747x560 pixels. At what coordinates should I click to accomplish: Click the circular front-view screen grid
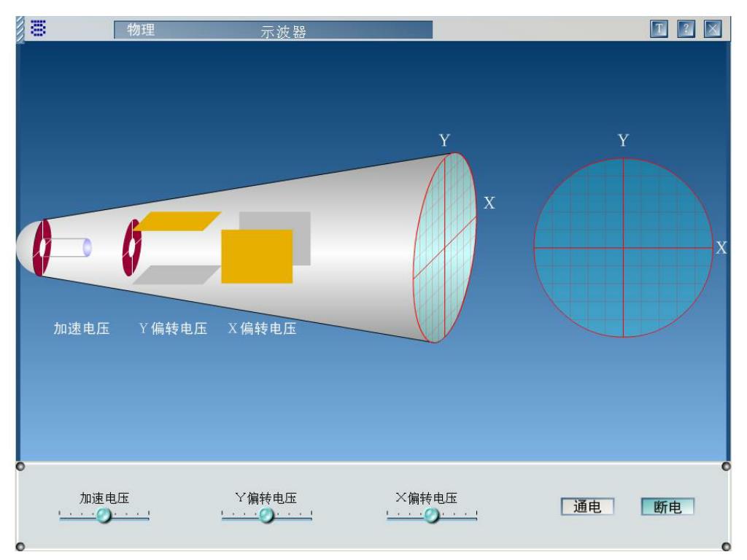(623, 248)
